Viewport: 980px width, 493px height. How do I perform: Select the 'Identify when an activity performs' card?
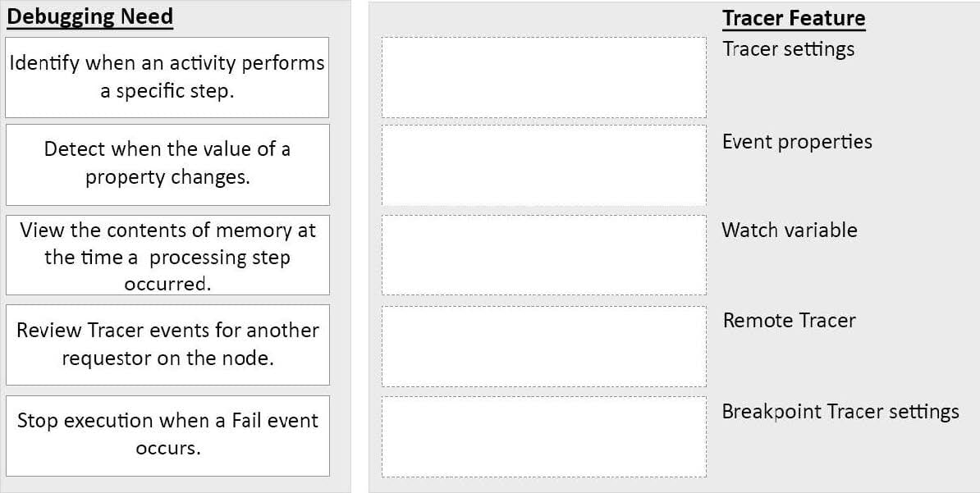click(x=167, y=77)
